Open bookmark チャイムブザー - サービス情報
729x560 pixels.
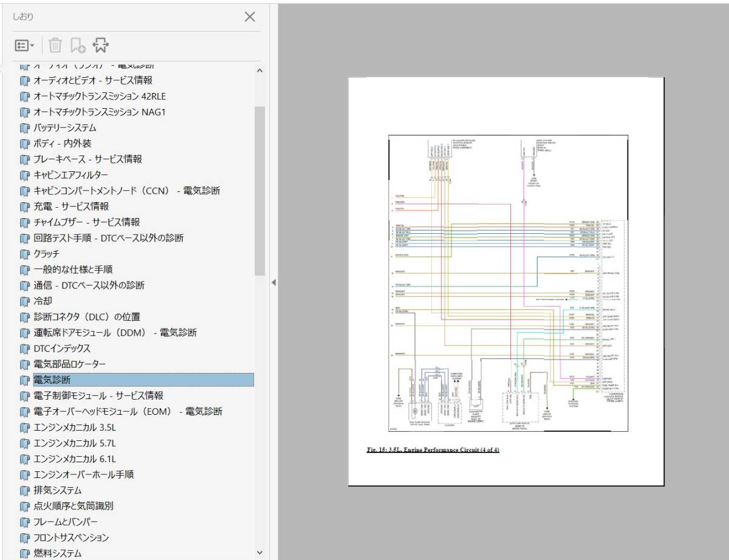tap(87, 222)
